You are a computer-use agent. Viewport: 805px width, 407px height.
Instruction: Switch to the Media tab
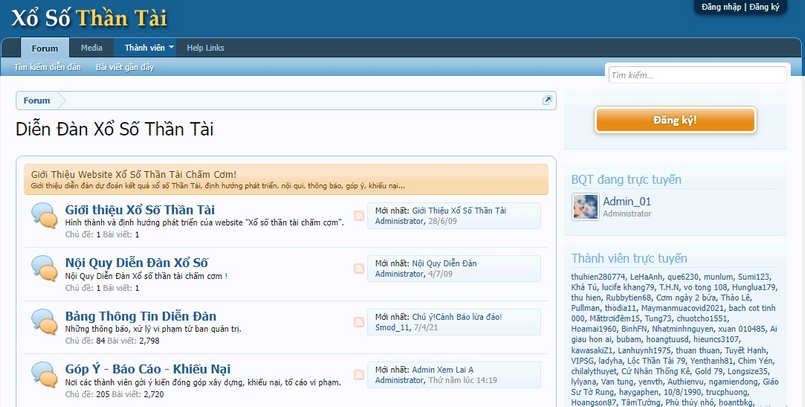91,48
